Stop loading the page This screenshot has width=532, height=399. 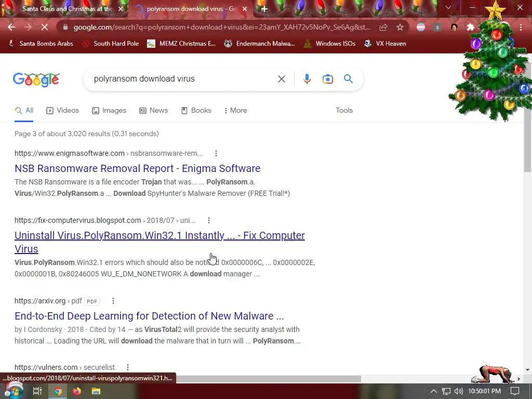point(45,27)
